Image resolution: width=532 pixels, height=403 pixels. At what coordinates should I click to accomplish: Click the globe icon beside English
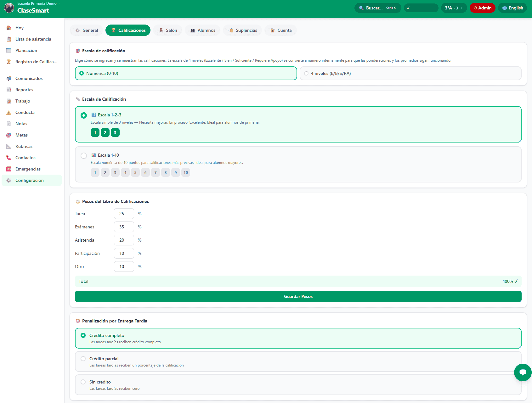(x=505, y=8)
